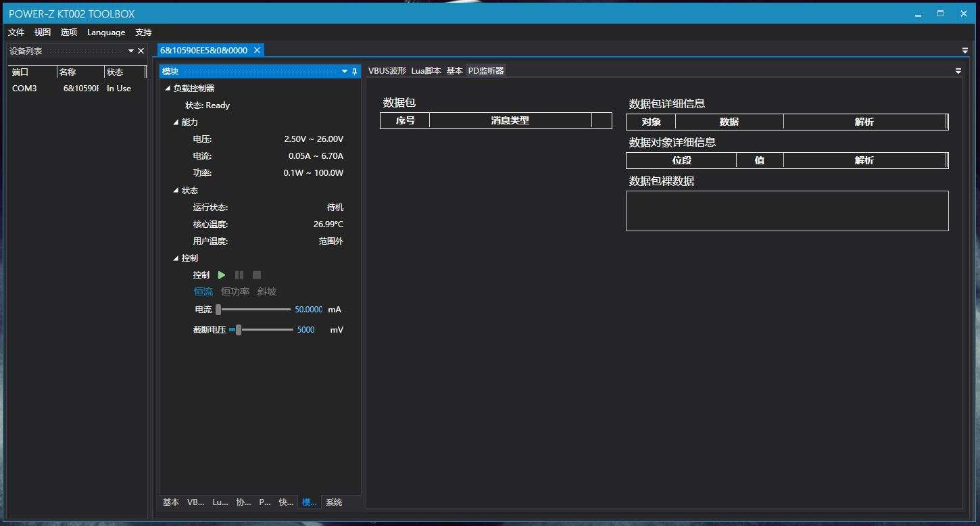Open the 支持 menu
Image resolution: width=980 pixels, height=526 pixels.
(143, 32)
